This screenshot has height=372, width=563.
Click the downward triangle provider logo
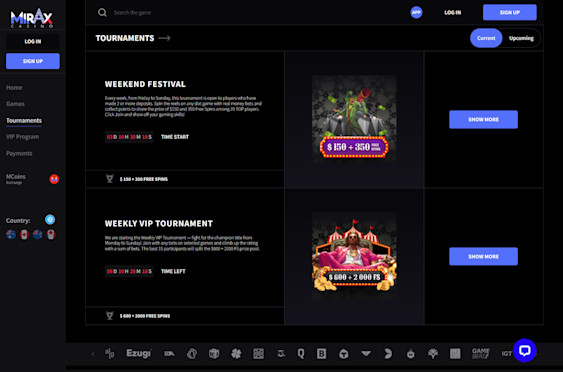(x=366, y=354)
